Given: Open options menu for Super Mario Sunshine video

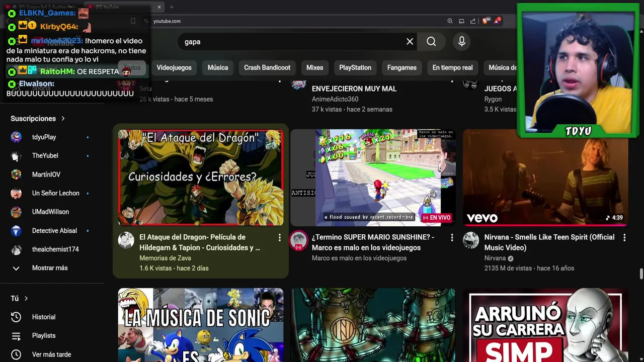Looking at the screenshot, I should 452,237.
